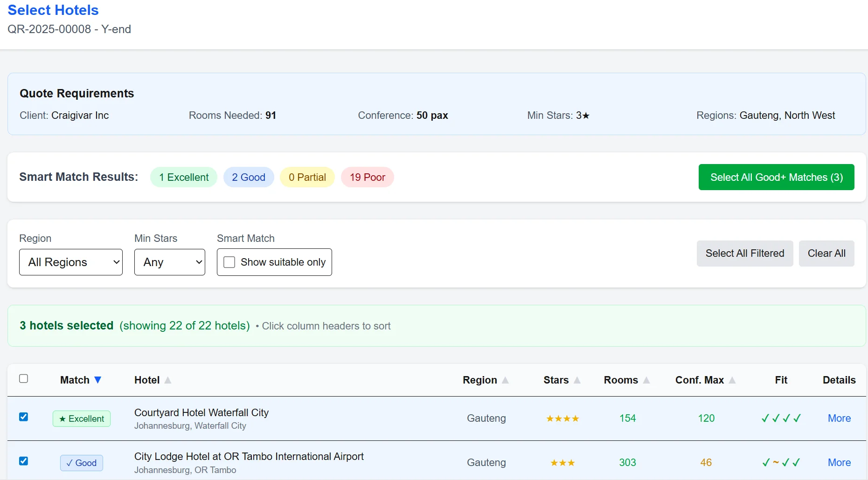Deselect City Lodge Hotel OR Tambo row
Image resolution: width=868 pixels, height=480 pixels.
click(x=24, y=461)
